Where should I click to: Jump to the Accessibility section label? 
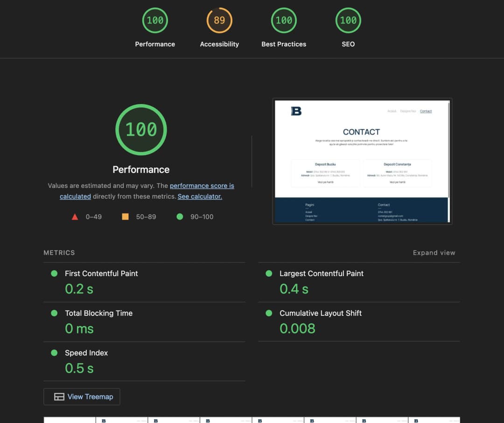click(219, 44)
